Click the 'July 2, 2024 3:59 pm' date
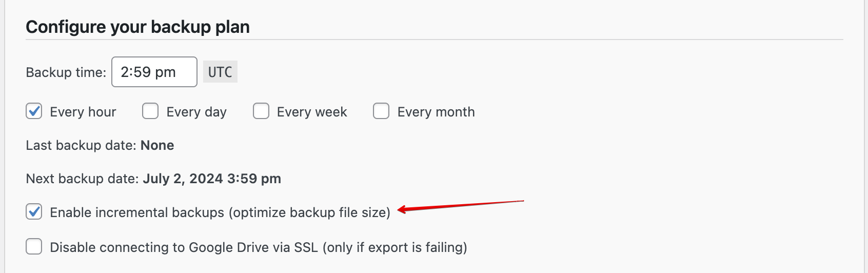 click(x=212, y=179)
